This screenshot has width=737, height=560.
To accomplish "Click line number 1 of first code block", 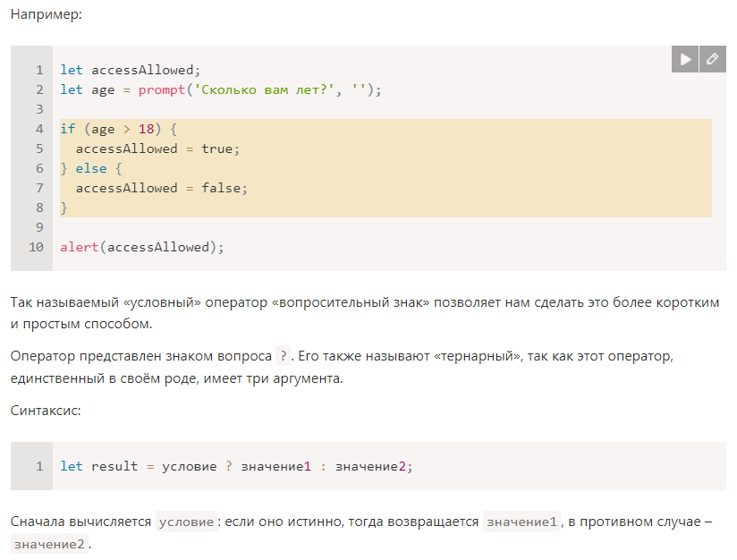I will (39, 70).
